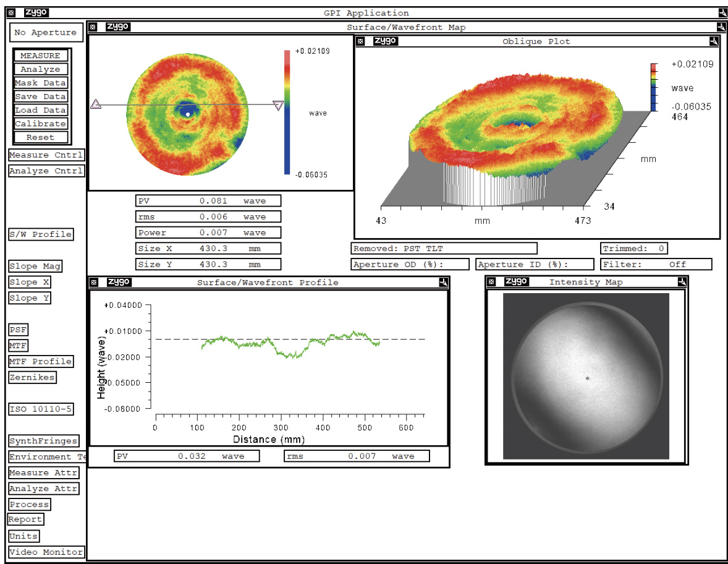728x564 pixels.
Task: Open settings via wrench icon on GPI Application bar
Action: pos(722,11)
